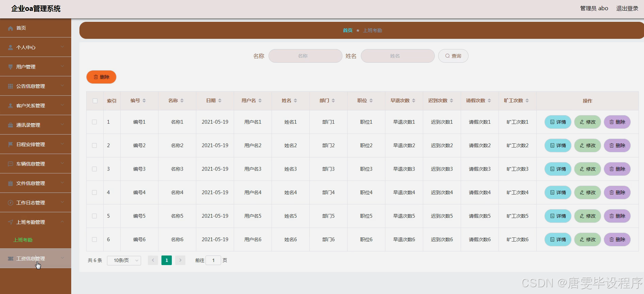
Task: Click the go-to page number input
Action: pyautogui.click(x=213, y=260)
